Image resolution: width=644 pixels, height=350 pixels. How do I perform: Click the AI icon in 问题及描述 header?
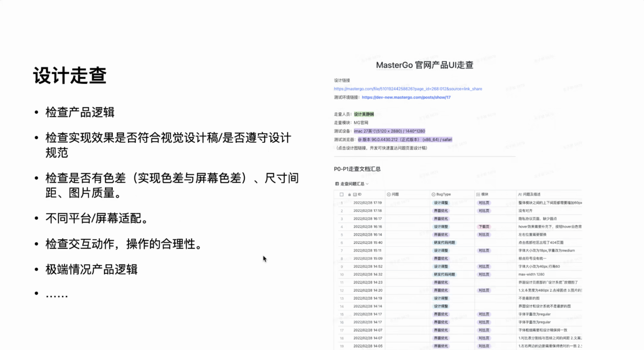[x=520, y=194]
